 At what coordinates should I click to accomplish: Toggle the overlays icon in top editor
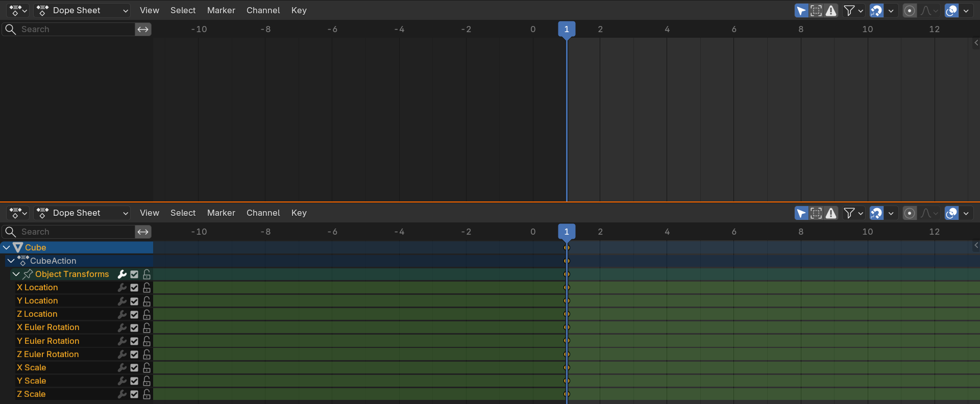pos(951,10)
